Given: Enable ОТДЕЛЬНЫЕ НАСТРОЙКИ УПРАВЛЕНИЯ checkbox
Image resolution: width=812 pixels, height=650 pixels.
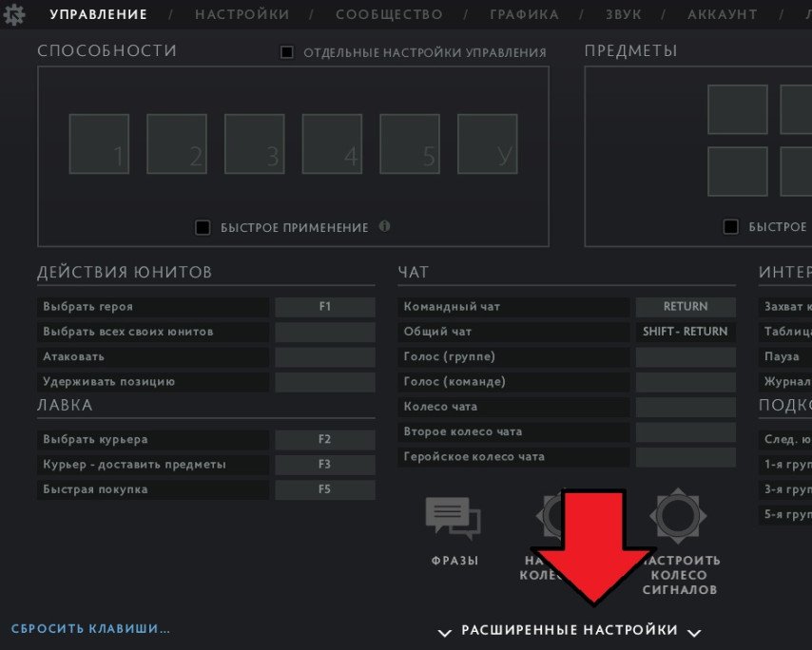Looking at the screenshot, I should [286, 52].
